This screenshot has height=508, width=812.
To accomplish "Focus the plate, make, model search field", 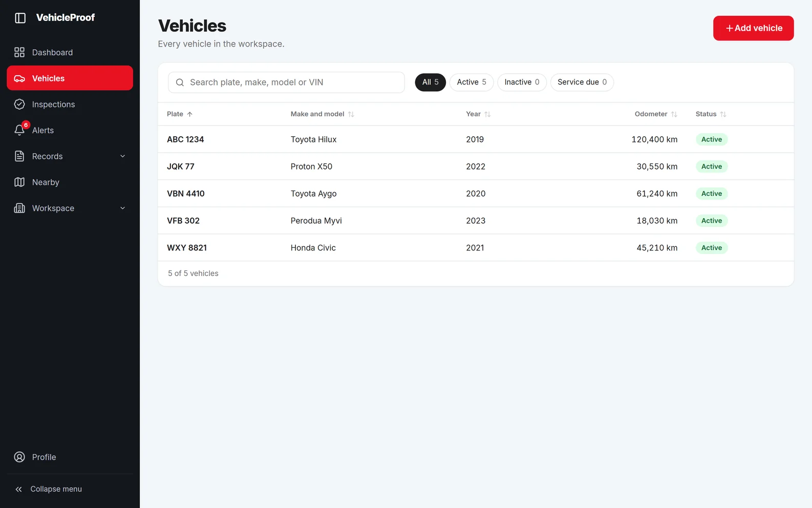I will coord(286,82).
